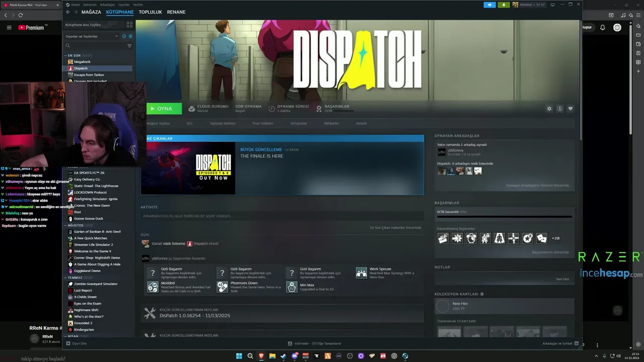Add Dispatch to favorites with heart icon
Image resolution: width=644 pixels, height=362 pixels.
[x=571, y=109]
